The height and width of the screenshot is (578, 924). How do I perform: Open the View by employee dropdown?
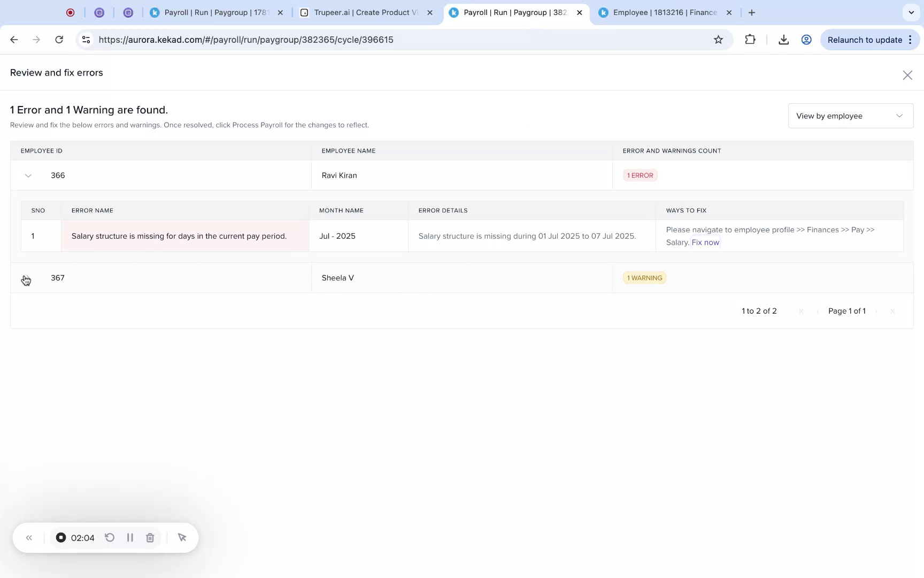850,116
